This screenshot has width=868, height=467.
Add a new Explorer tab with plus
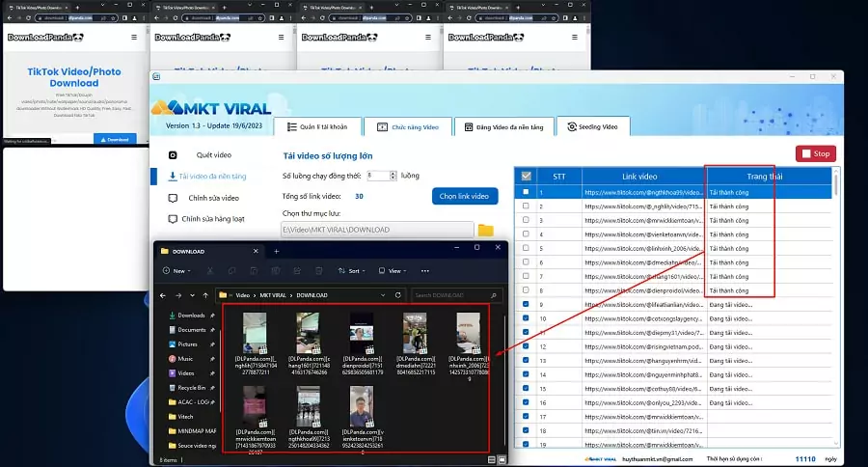click(x=276, y=251)
